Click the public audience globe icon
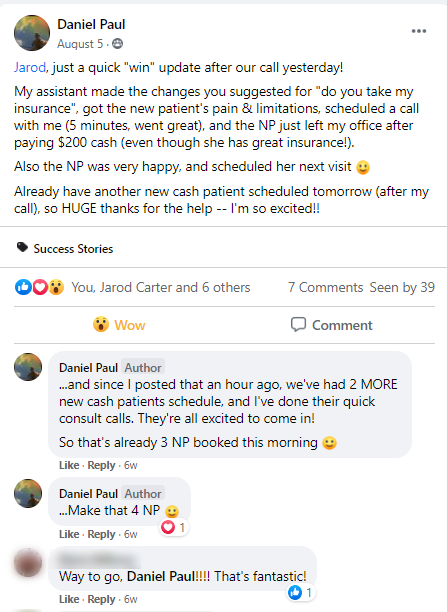The width and height of the screenshot is (447, 612). 118,44
